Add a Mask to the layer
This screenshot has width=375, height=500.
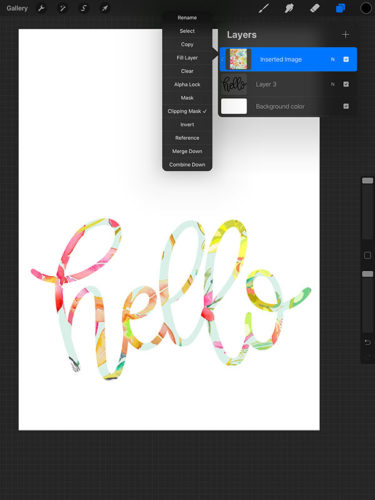pos(187,98)
